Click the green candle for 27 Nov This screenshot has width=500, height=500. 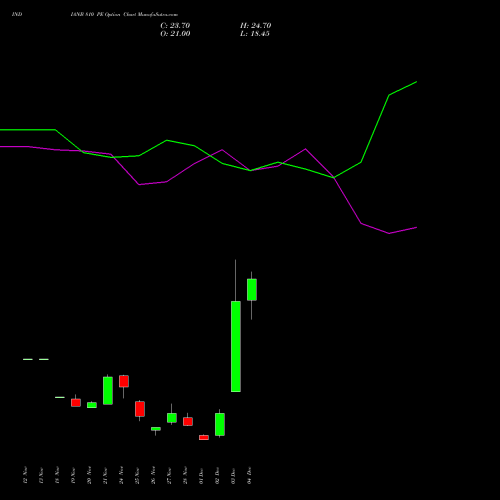click(172, 418)
